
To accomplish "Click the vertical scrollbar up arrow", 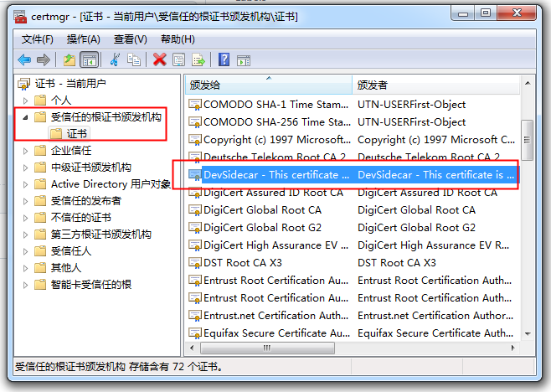I will pos(528,83).
